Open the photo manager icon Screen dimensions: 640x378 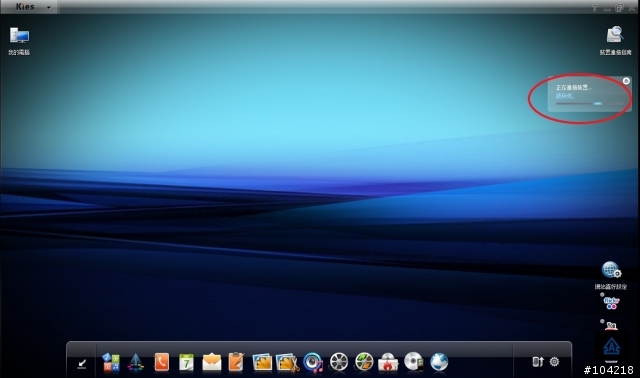262,362
